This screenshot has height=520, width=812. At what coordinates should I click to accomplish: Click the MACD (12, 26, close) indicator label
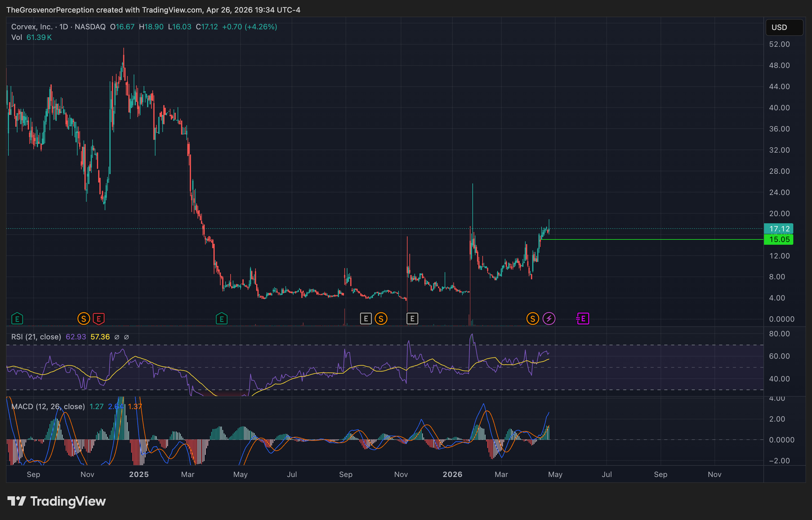(x=48, y=407)
